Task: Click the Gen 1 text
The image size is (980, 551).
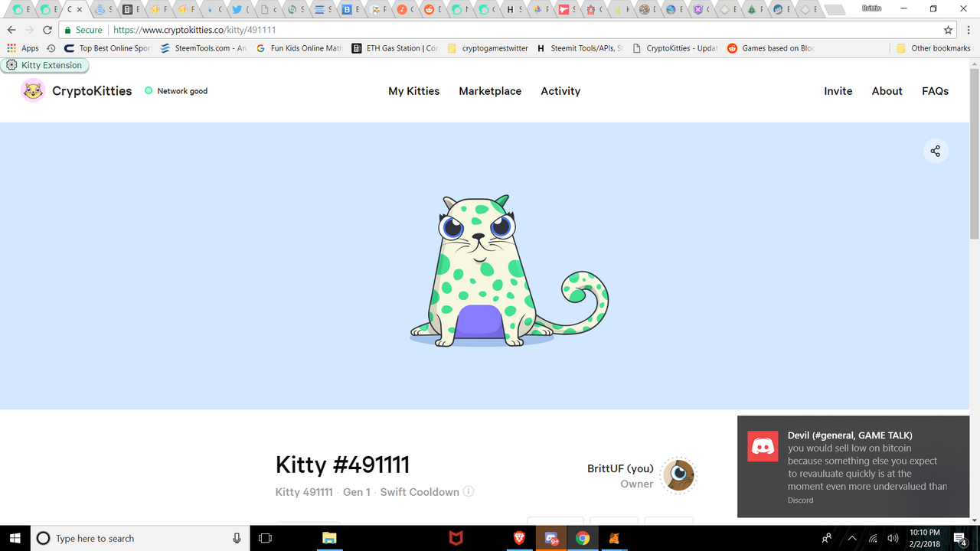Action: pos(357,492)
